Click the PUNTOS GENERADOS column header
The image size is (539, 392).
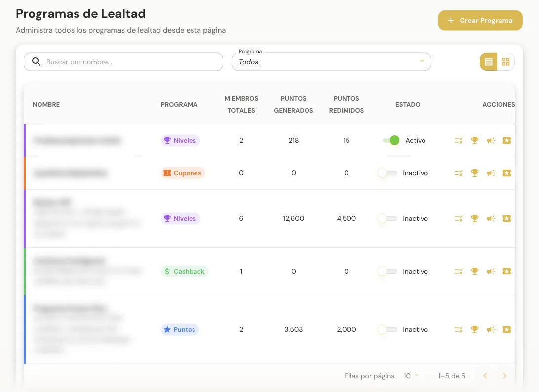click(294, 105)
